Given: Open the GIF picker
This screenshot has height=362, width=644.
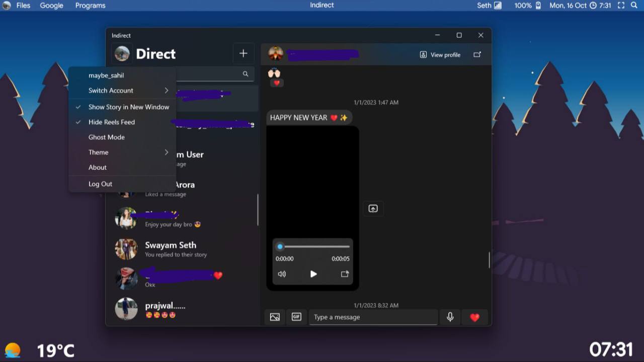Looking at the screenshot, I should [296, 317].
